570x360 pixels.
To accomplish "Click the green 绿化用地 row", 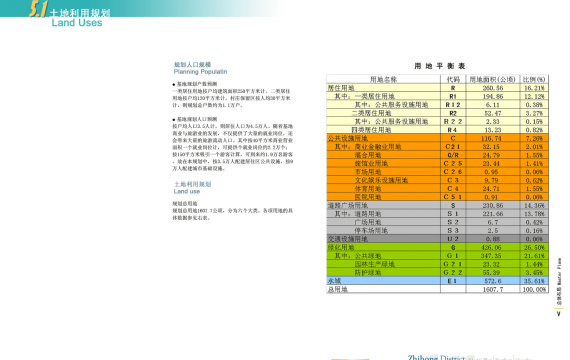I will [437, 247].
